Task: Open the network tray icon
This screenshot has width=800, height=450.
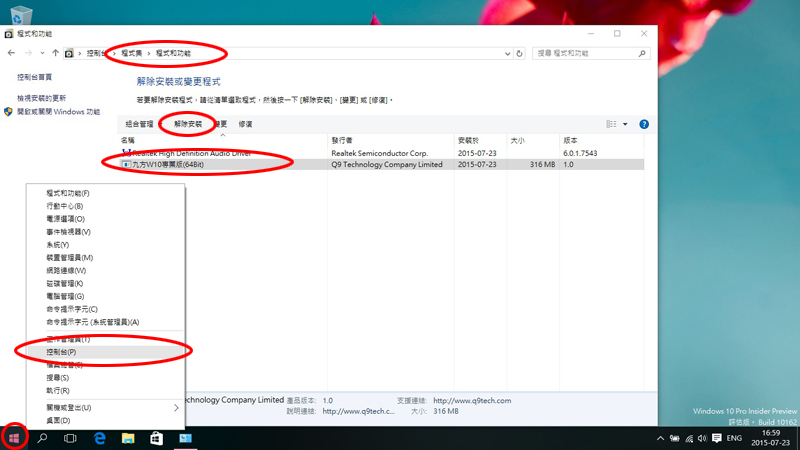Action: [689, 438]
